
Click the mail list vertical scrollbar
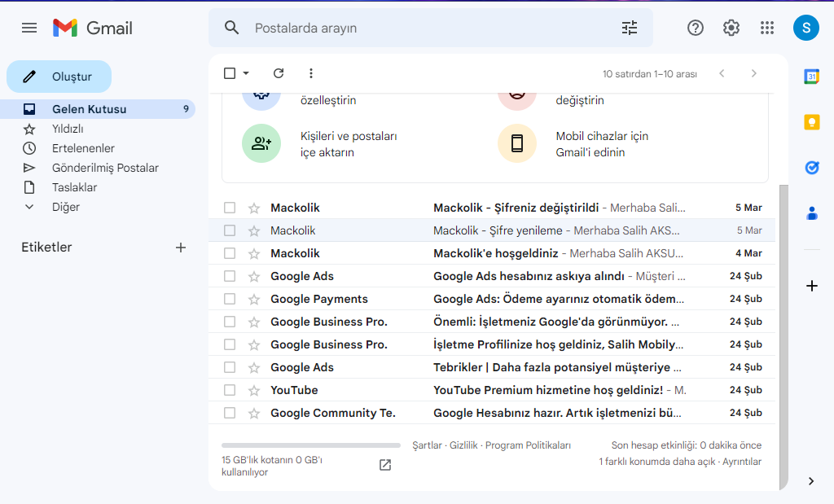[x=784, y=337]
